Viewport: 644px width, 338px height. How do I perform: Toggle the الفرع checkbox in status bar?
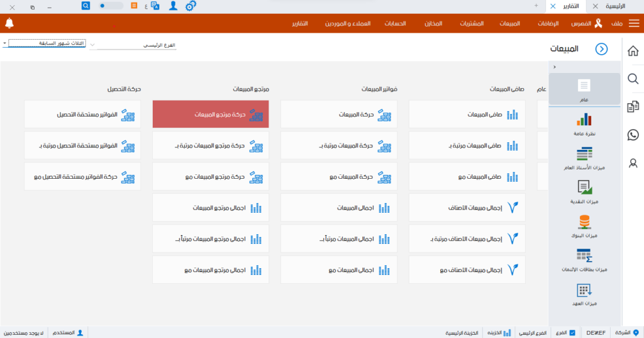[x=572, y=332]
